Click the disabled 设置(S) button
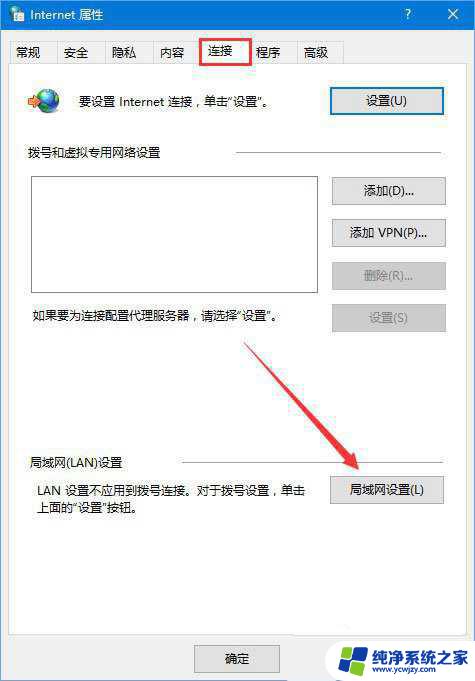475x681 pixels. point(389,318)
